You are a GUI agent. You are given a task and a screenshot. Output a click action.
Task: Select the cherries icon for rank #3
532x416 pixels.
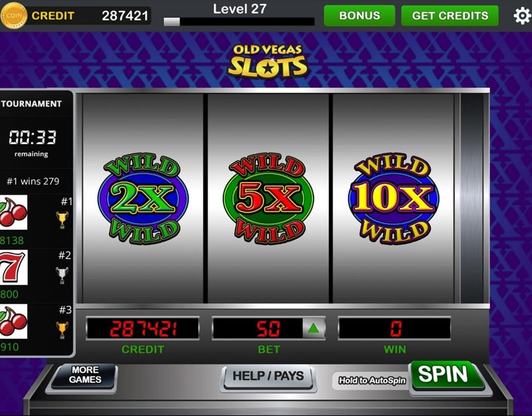13,321
